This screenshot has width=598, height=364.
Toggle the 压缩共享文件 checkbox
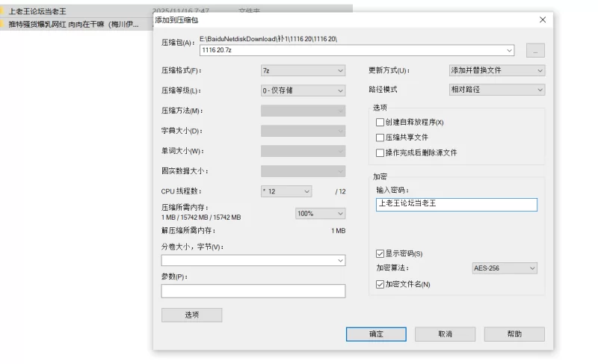click(x=380, y=138)
